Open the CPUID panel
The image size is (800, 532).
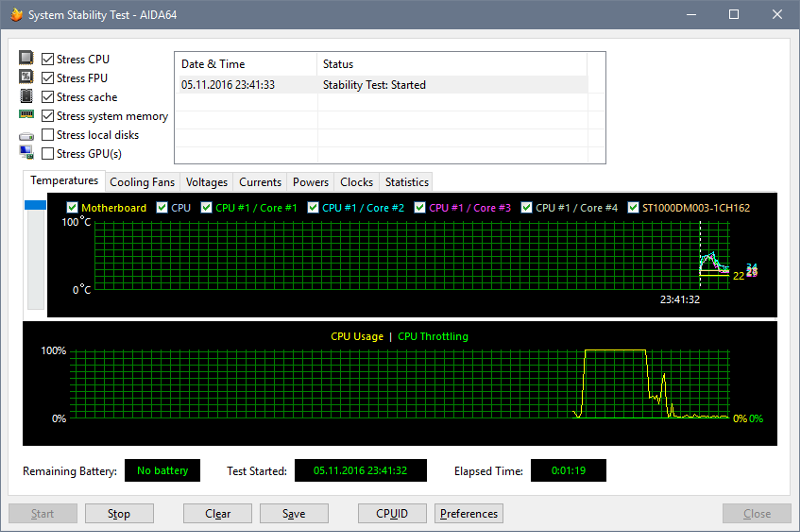392,514
